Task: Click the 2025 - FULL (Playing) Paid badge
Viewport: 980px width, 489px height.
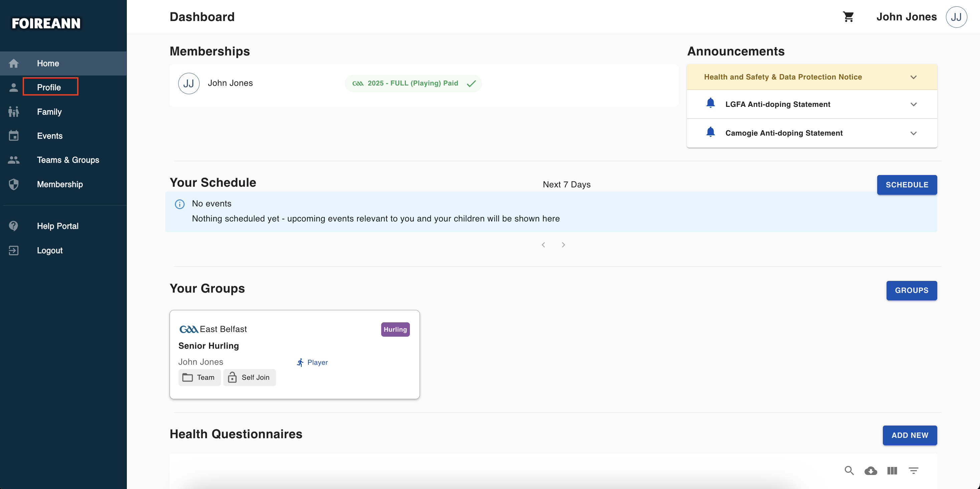Action: pyautogui.click(x=413, y=84)
